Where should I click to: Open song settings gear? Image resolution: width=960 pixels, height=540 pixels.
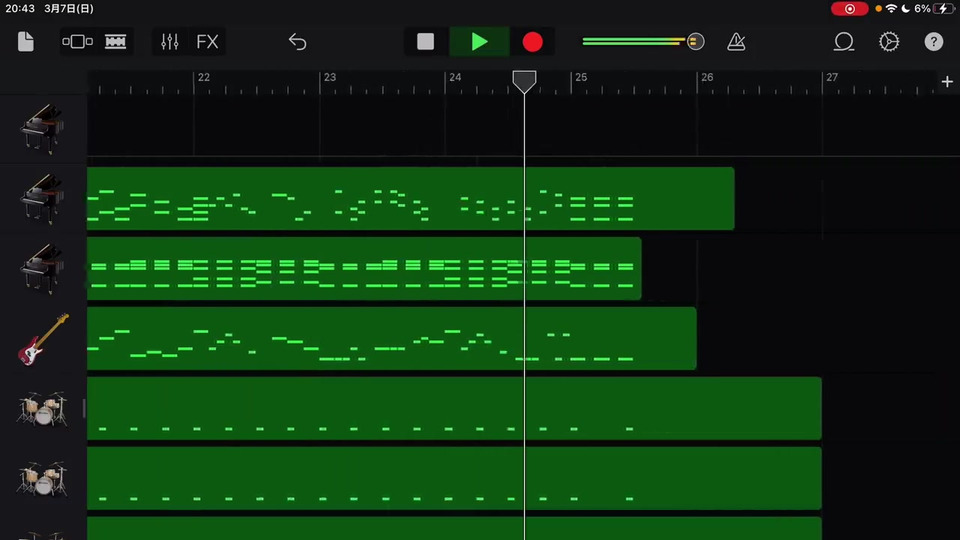889,42
